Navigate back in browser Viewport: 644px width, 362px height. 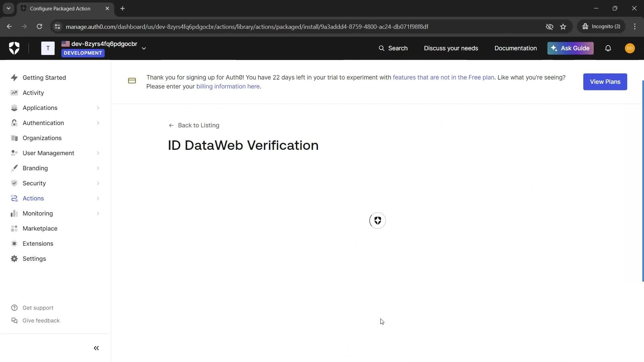tap(9, 26)
